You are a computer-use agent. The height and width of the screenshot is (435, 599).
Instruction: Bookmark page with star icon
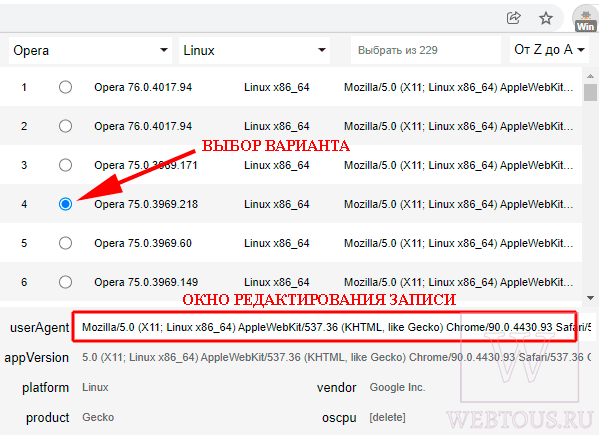(x=546, y=18)
